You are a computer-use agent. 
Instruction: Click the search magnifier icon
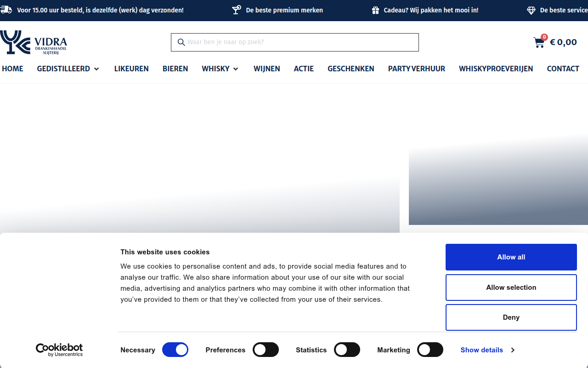pos(181,42)
